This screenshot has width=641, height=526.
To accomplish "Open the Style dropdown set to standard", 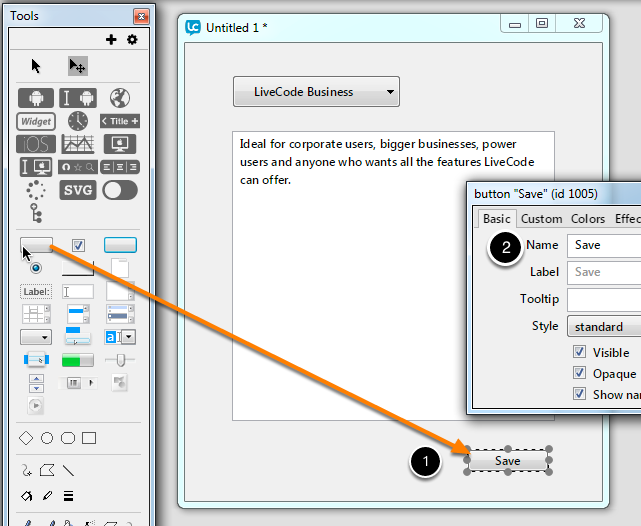I will click(604, 326).
